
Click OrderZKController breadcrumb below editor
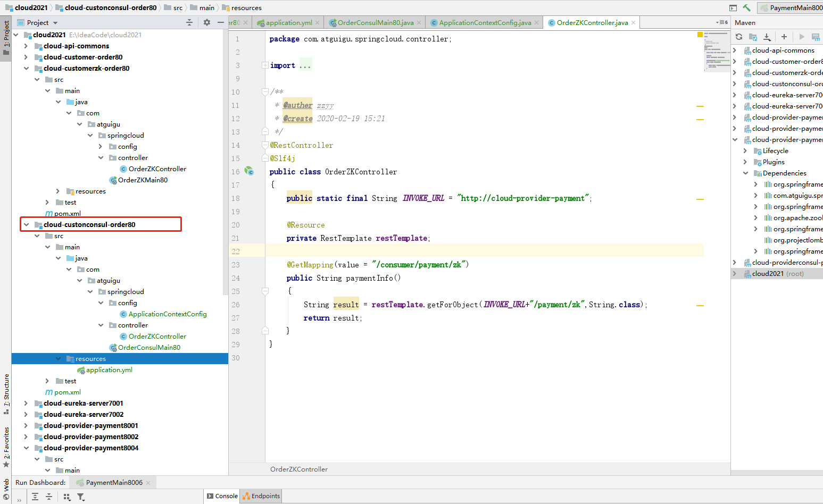pyautogui.click(x=298, y=469)
